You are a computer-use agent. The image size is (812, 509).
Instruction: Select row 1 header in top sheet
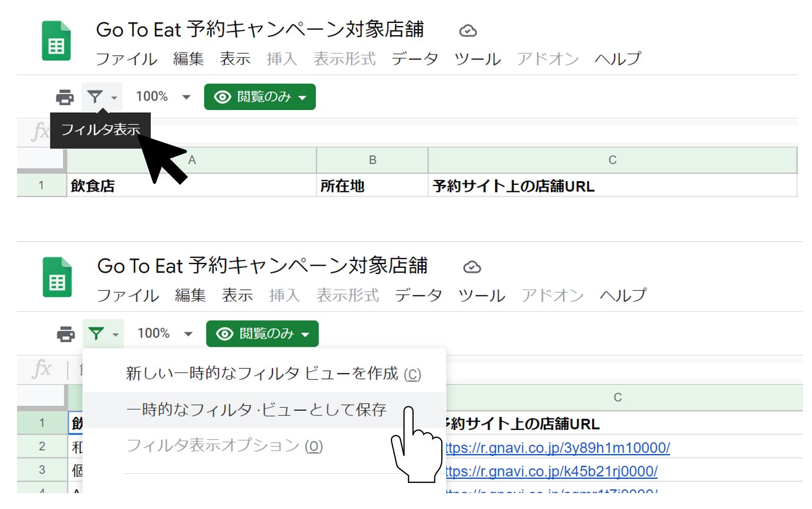[41, 185]
